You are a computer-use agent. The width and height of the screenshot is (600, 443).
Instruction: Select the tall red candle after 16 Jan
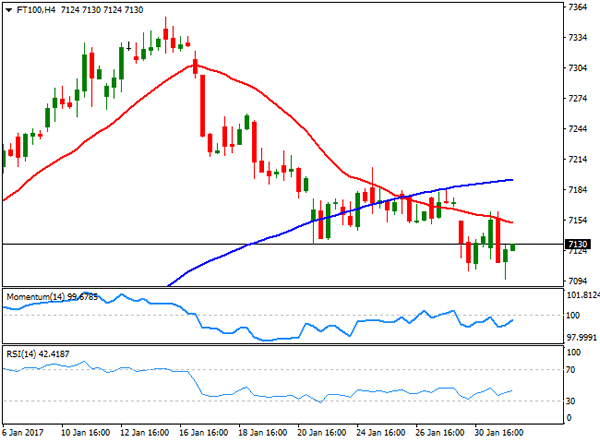tap(202, 106)
